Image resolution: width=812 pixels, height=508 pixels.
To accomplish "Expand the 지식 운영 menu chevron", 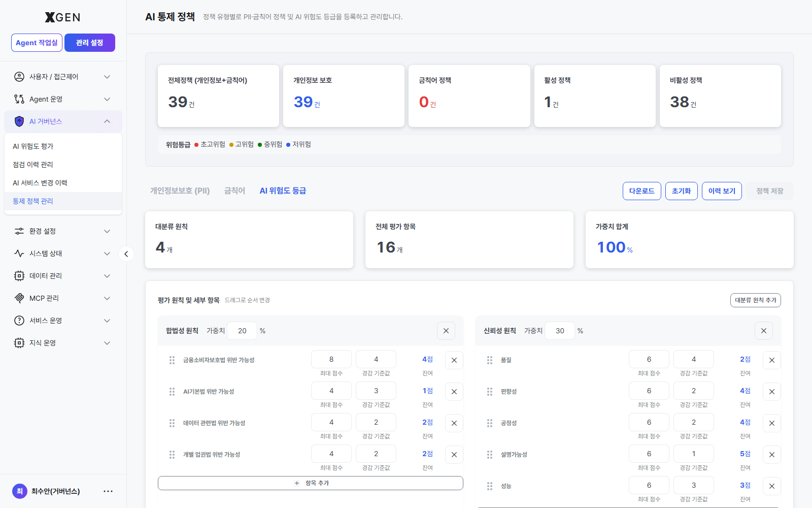I will 107,343.
